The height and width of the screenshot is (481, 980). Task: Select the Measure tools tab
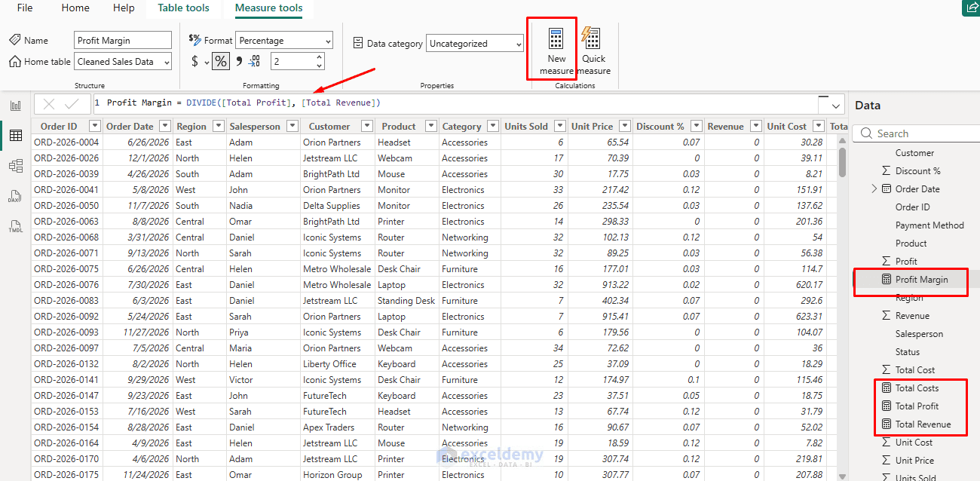click(269, 8)
